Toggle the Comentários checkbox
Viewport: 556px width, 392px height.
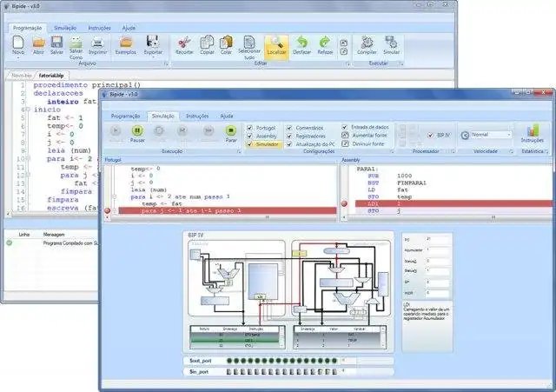289,128
